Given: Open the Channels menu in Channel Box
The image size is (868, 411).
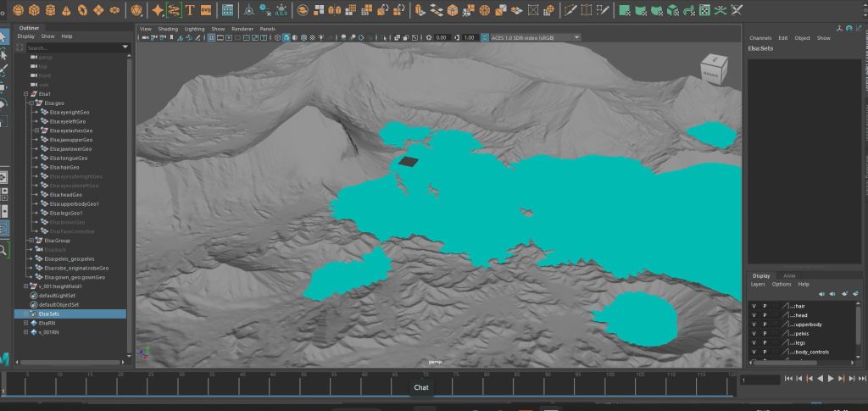Looking at the screenshot, I should tap(760, 38).
